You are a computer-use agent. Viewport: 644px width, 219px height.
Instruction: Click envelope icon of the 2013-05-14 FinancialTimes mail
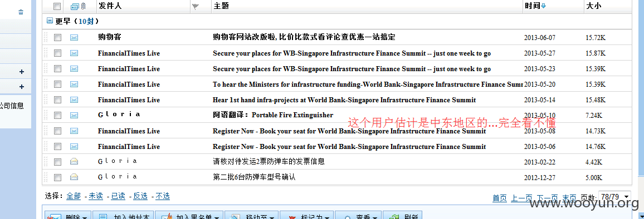[x=74, y=99]
